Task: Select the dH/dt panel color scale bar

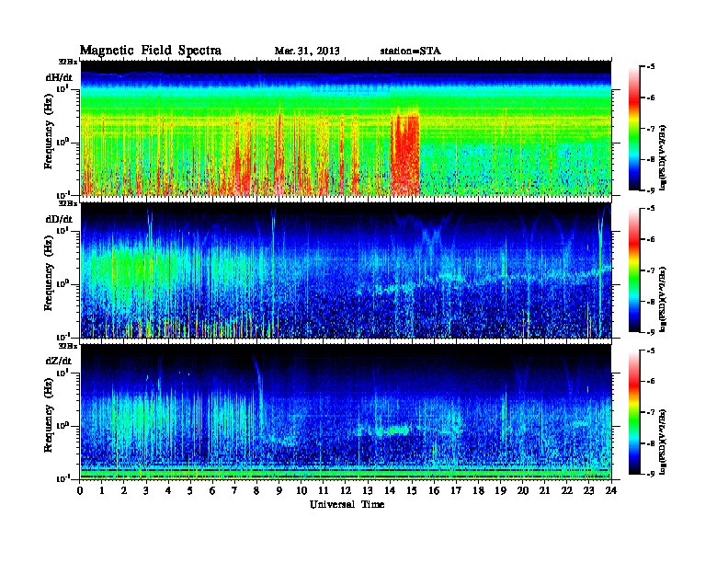Action: tap(633, 128)
